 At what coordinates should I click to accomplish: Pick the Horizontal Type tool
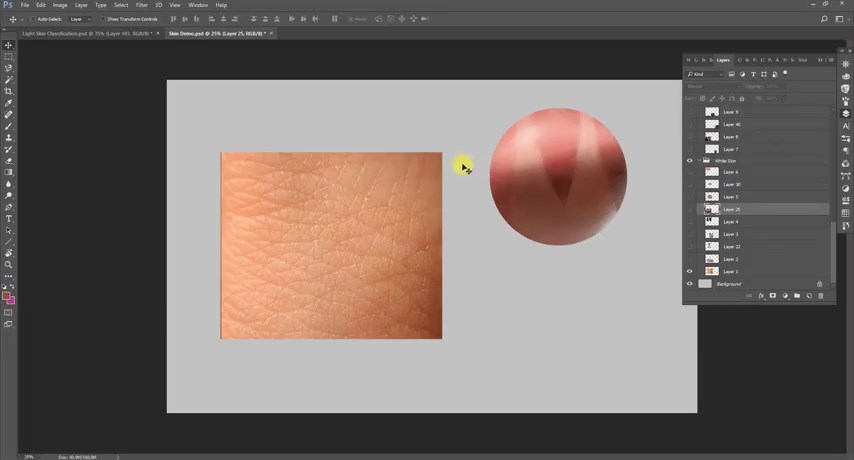coord(9,219)
